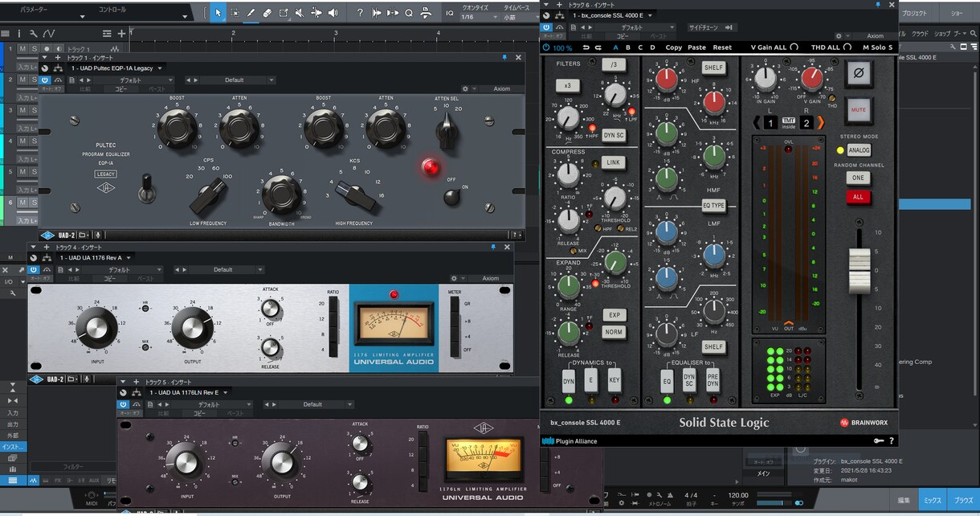Select the Eraser tool
The width and height of the screenshot is (980, 516).
[x=267, y=13]
